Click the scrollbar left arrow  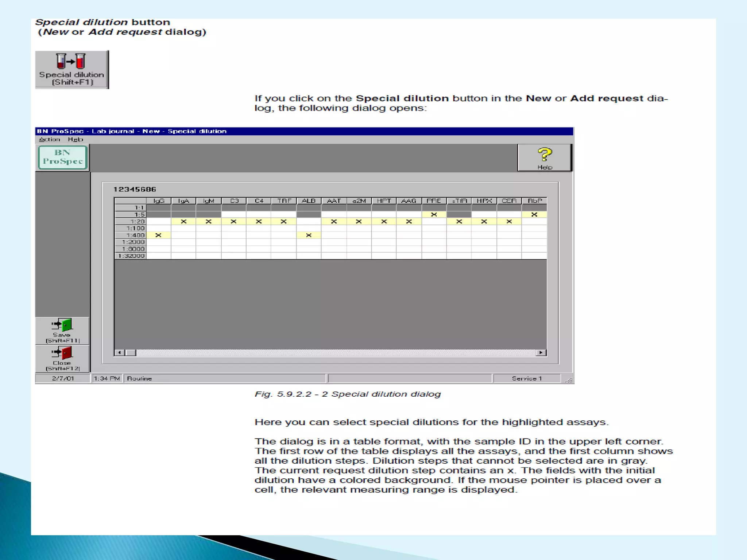(x=119, y=353)
